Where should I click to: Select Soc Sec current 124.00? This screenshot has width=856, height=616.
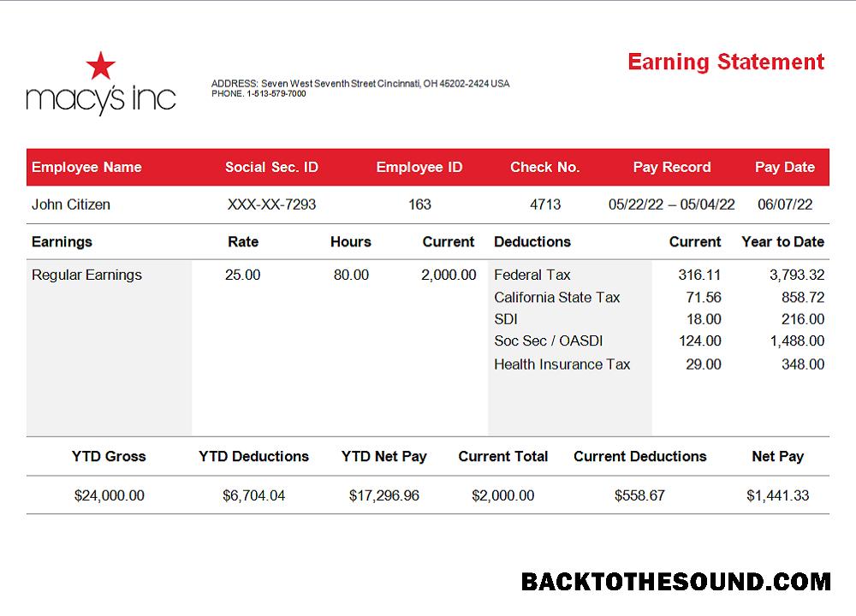(x=700, y=341)
